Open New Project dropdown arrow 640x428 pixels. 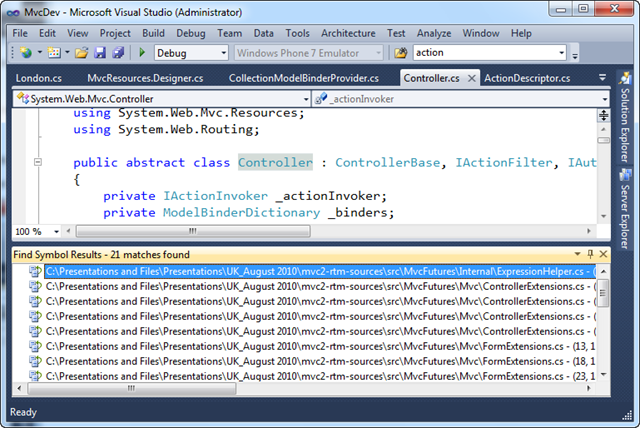40,52
